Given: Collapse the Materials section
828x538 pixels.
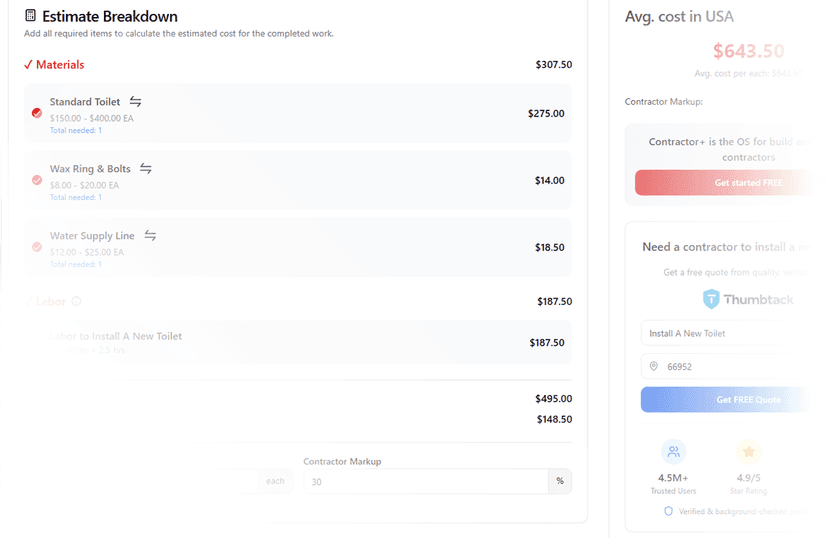Looking at the screenshot, I should [x=55, y=65].
